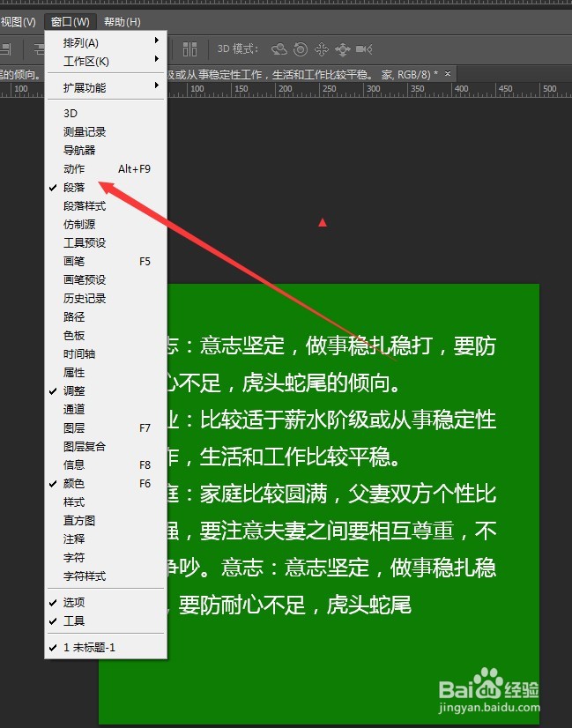Open the 信息 info panel (F8)
The image size is (572, 728).
point(107,465)
